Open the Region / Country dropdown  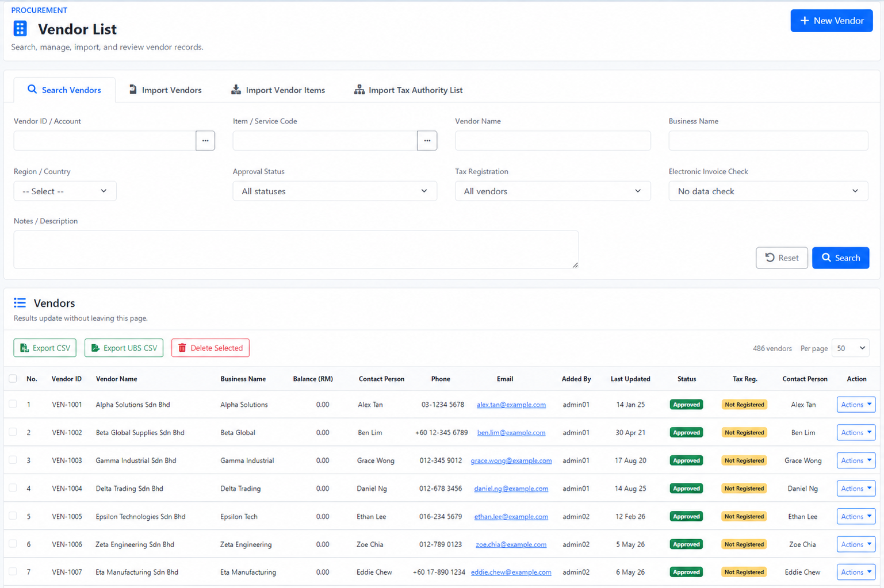tap(65, 191)
